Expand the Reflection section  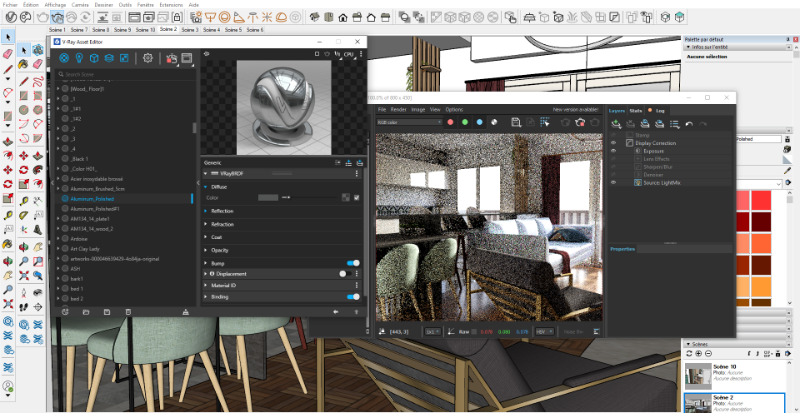click(x=222, y=211)
